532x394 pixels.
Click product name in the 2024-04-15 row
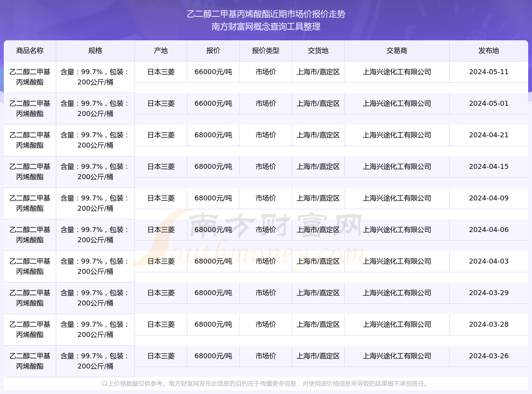[30, 172]
